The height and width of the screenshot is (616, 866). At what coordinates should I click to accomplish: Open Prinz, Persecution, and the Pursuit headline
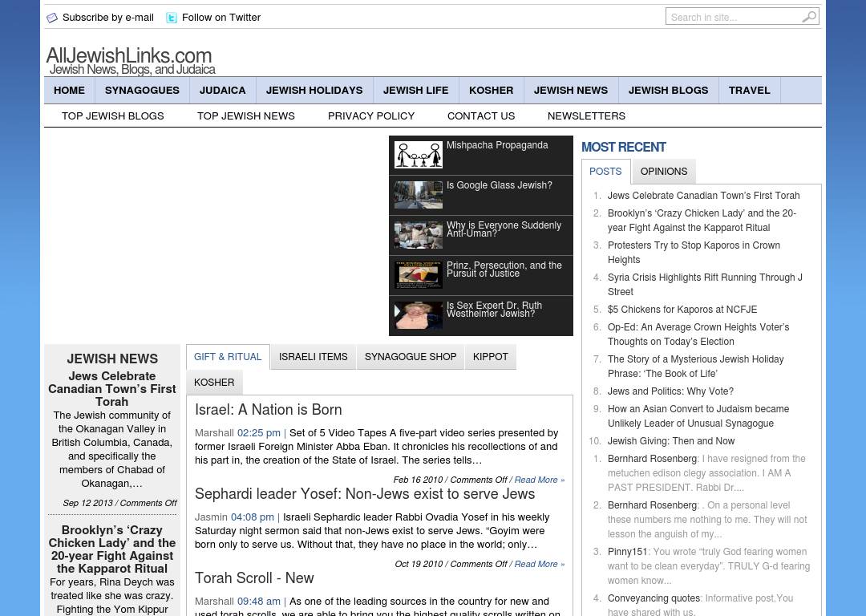[x=504, y=269]
